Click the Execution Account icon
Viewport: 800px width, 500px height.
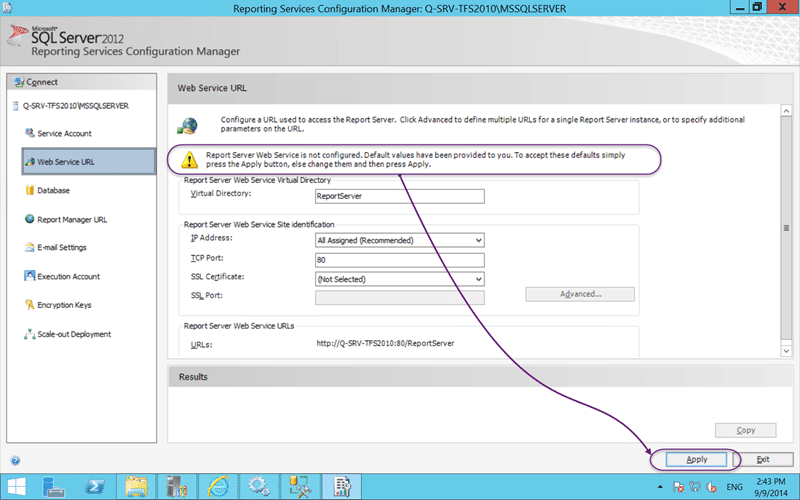click(x=30, y=276)
